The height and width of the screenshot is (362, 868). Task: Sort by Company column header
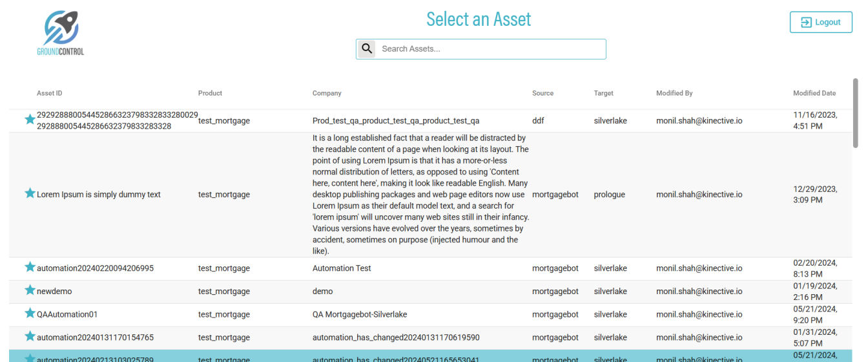click(327, 93)
